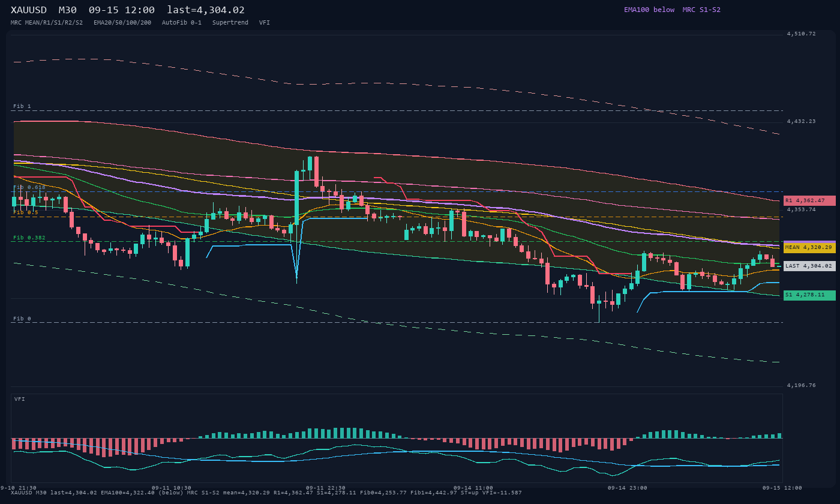
Task: Click the 4,353.74 price axis value
Action: click(802, 209)
